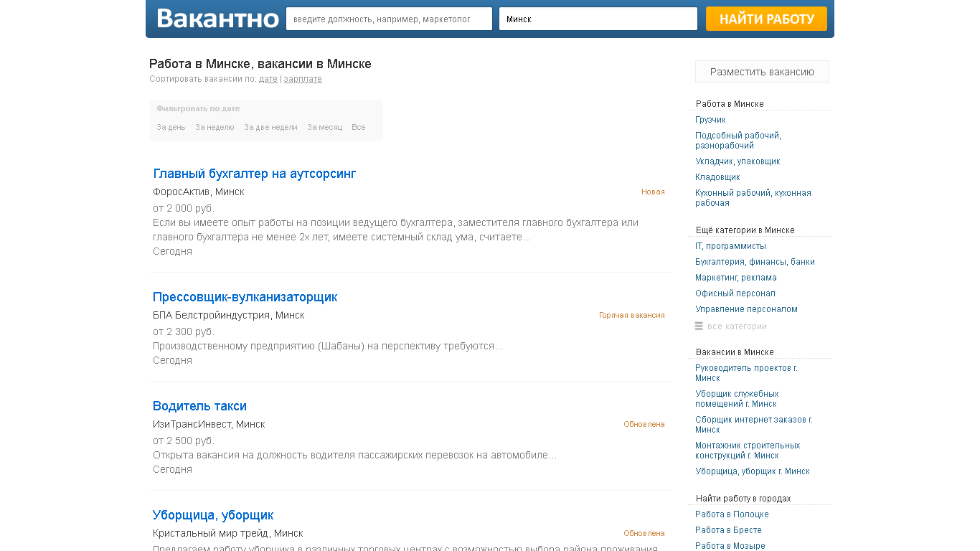The image size is (980, 551).
Task: Open Грузчик category link
Action: (710, 120)
